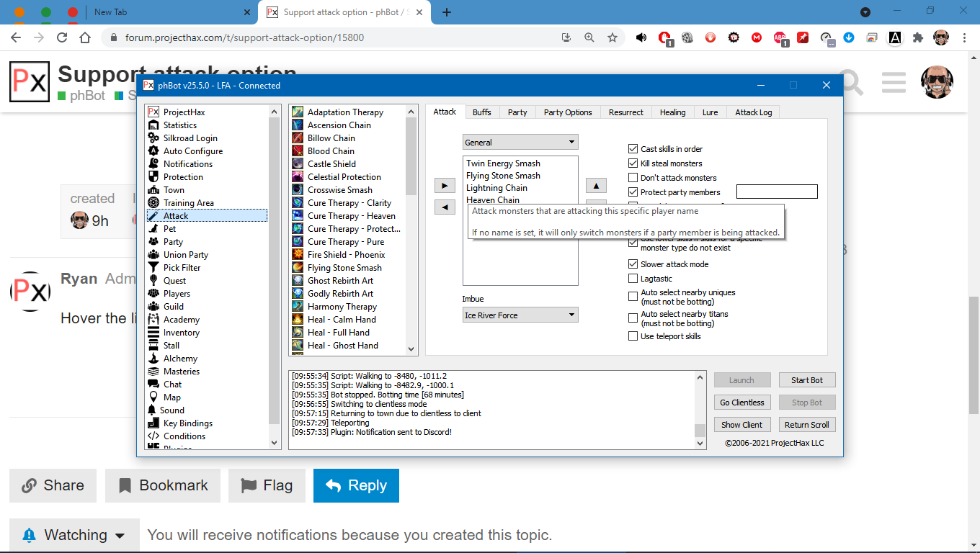
Task: Switch to the Buffs tab
Action: [x=481, y=112]
